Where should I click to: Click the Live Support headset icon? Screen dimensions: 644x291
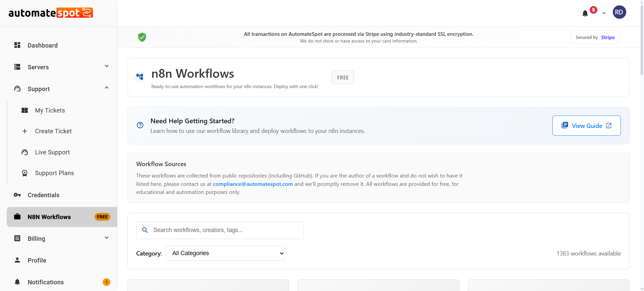click(x=25, y=152)
